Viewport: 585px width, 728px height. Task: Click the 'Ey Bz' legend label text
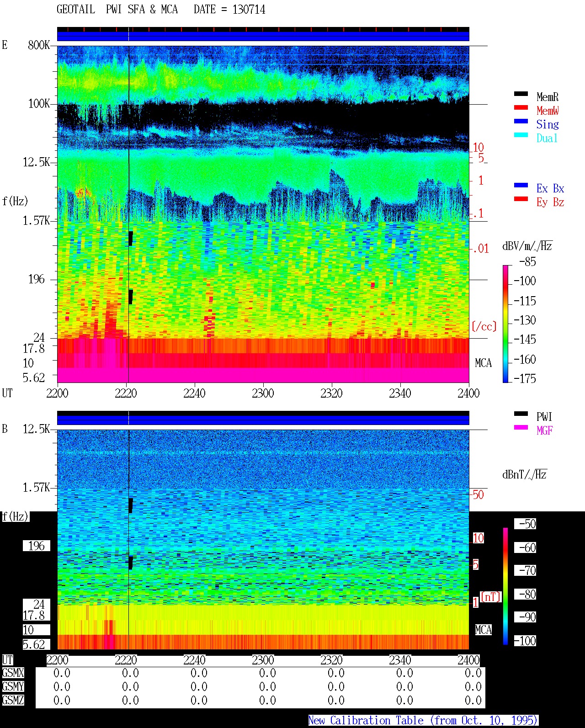(550, 202)
